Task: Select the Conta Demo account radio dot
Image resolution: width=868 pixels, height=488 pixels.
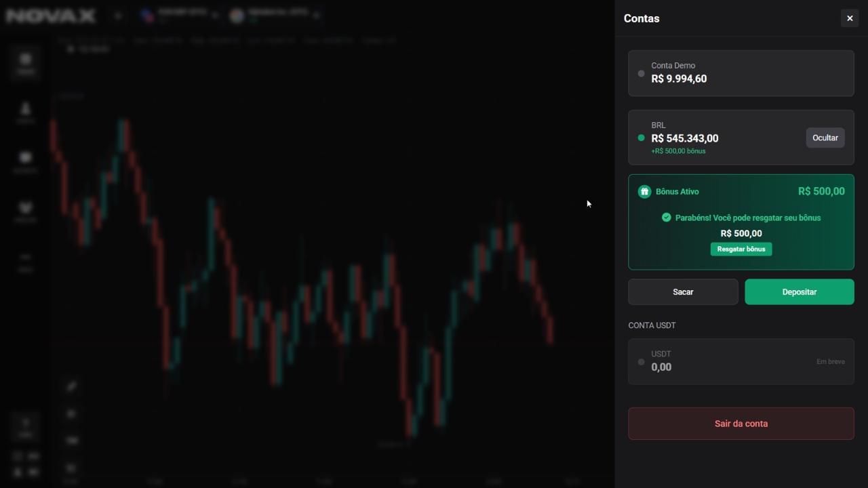Action: [641, 73]
